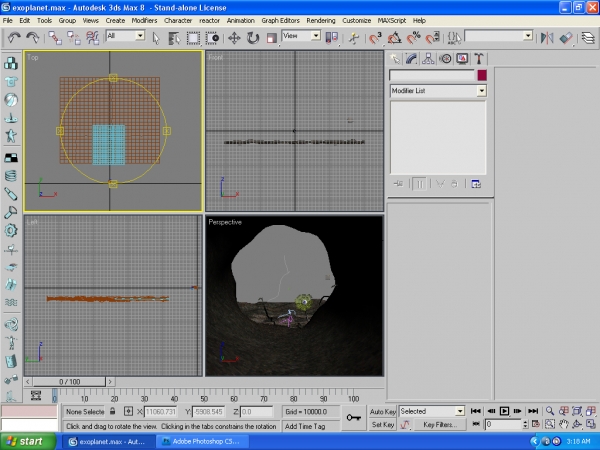Viewport: 600px width, 450px height.
Task: Open Configure Modifier Sets below the stack
Action: (476, 184)
